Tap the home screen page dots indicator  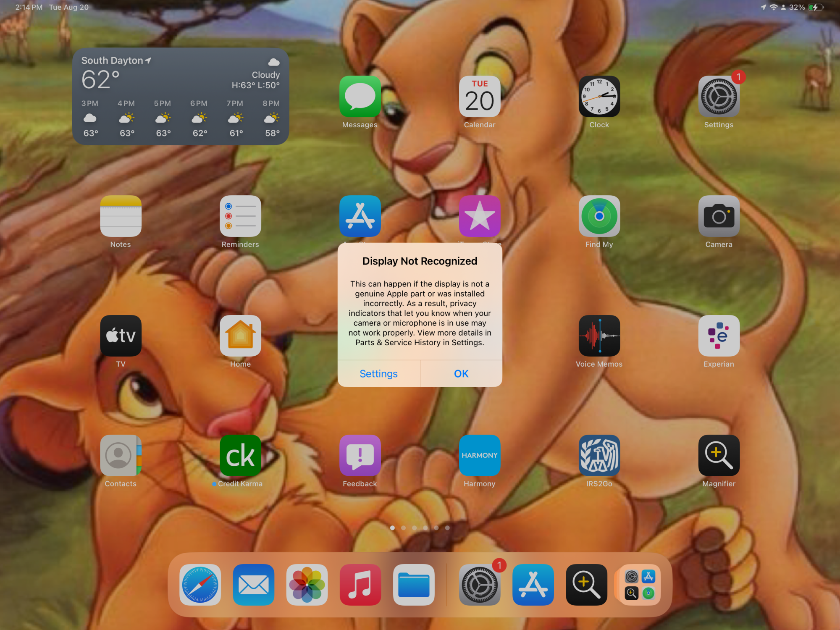tap(420, 528)
